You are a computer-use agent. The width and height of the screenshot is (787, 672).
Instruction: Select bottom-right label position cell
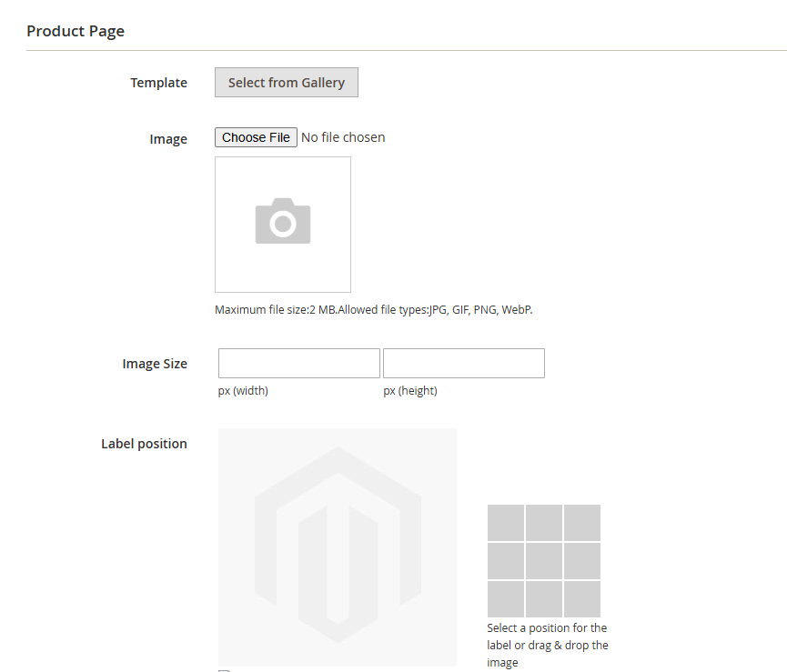pos(581,598)
